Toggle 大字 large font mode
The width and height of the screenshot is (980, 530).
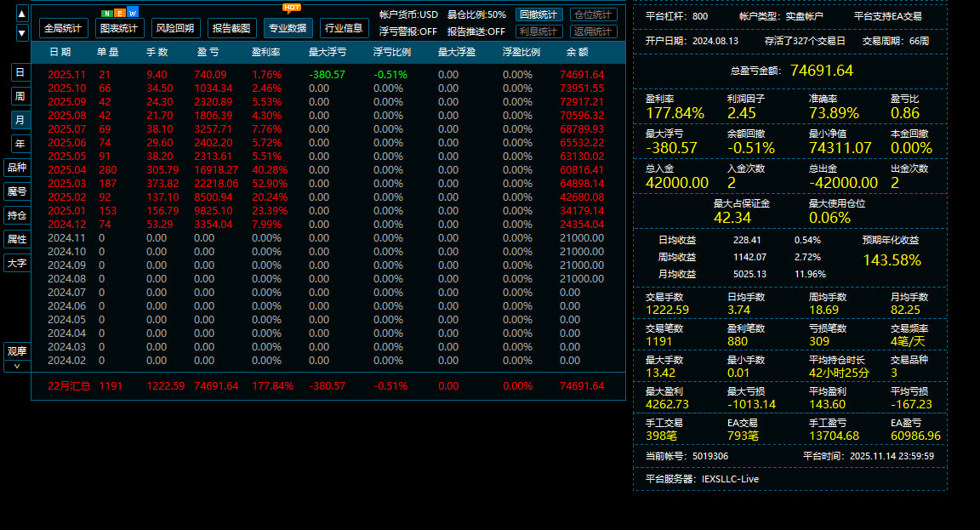point(17,263)
